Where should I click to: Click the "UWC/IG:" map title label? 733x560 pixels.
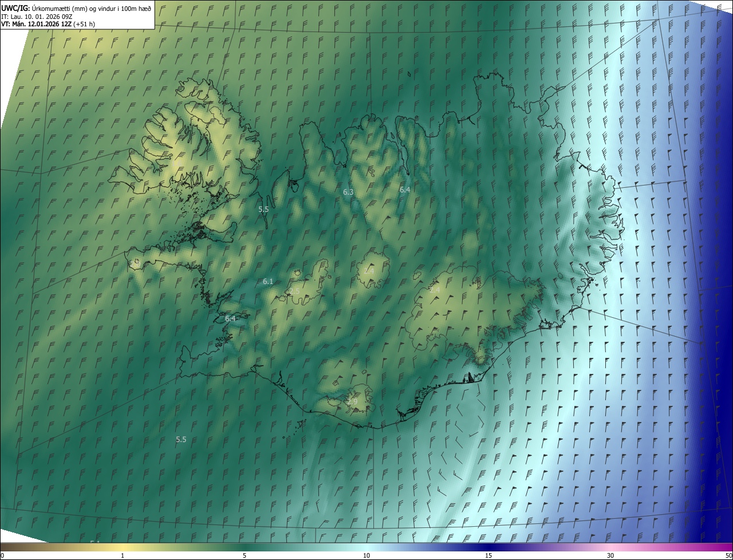[15, 8]
